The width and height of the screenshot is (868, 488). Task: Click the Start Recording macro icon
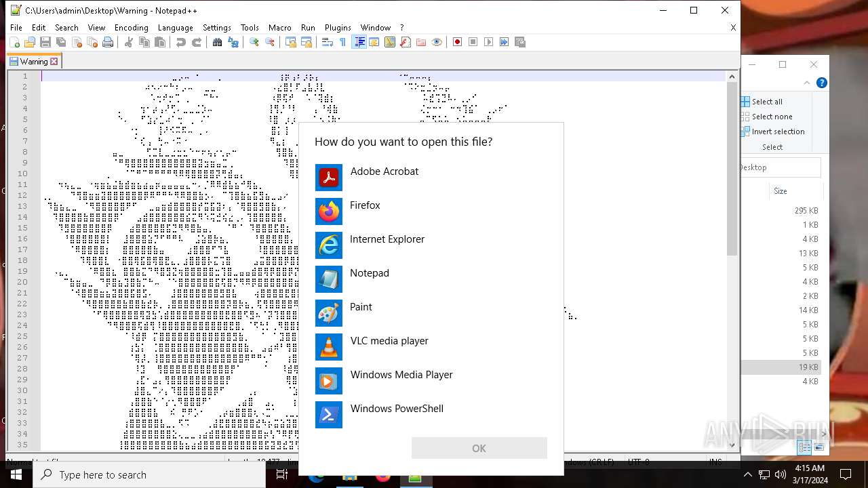(458, 42)
